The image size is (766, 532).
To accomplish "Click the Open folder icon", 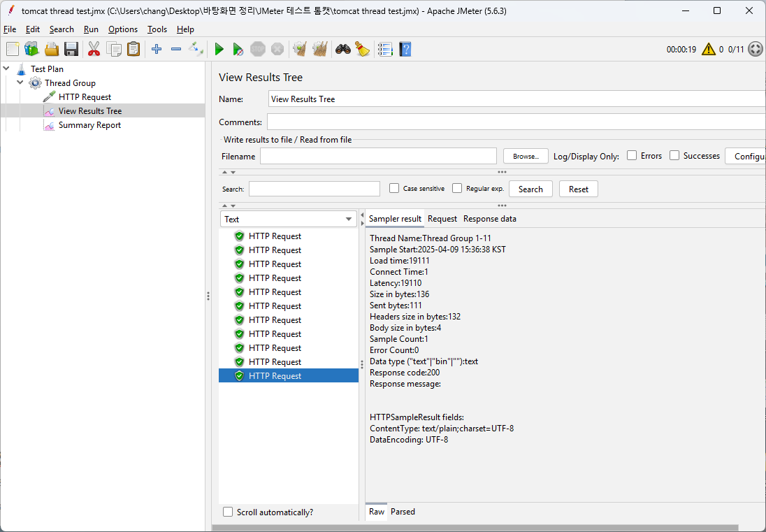I will pyautogui.click(x=52, y=49).
